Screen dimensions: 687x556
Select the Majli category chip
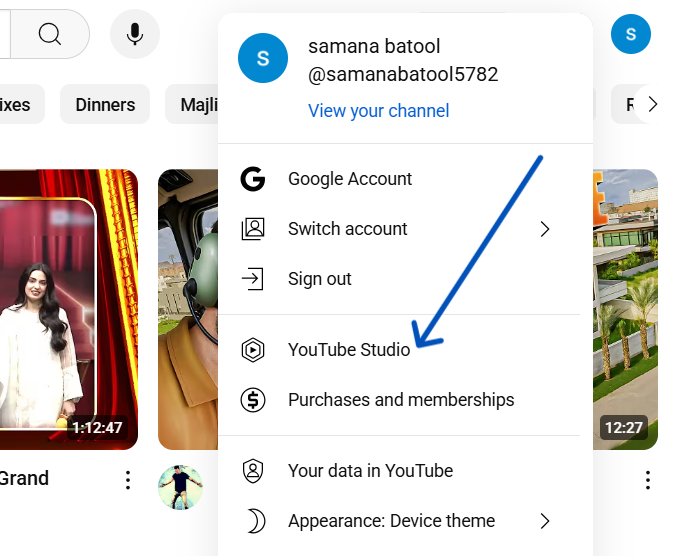click(x=192, y=104)
